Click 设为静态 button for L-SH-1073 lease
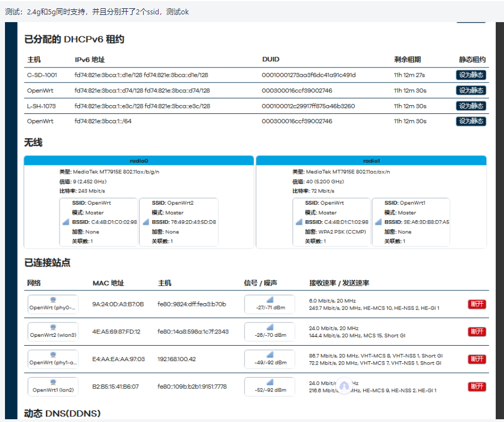This screenshot has width=504, height=422. [x=471, y=106]
